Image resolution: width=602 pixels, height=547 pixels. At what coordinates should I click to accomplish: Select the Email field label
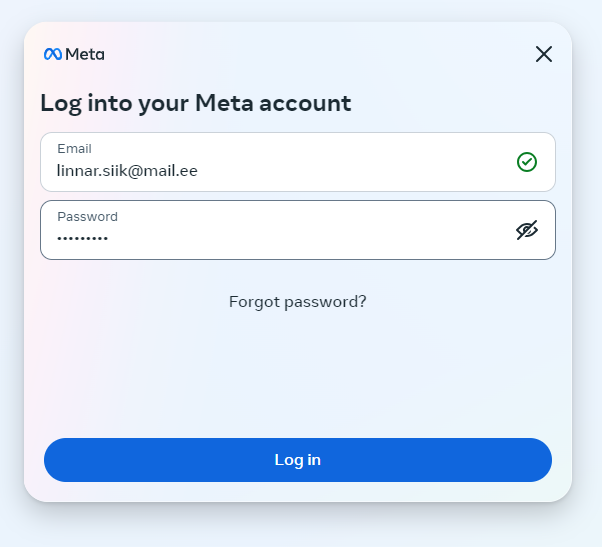[x=74, y=149]
